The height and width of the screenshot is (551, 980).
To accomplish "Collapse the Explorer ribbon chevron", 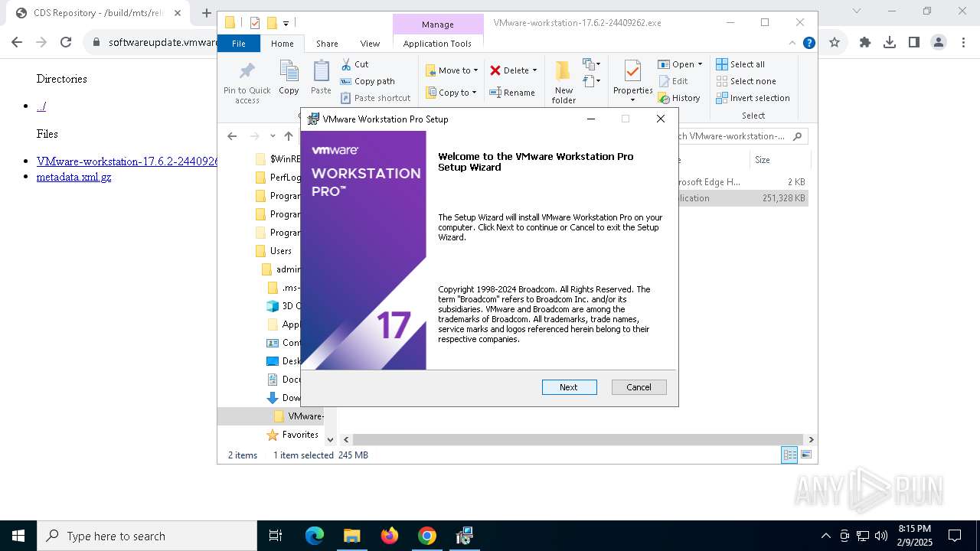I will pyautogui.click(x=793, y=43).
